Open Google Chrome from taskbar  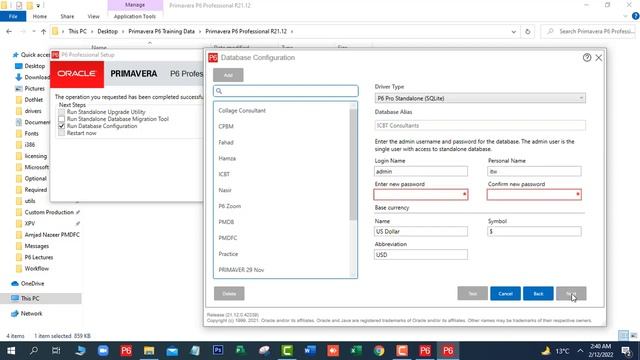click(379, 351)
